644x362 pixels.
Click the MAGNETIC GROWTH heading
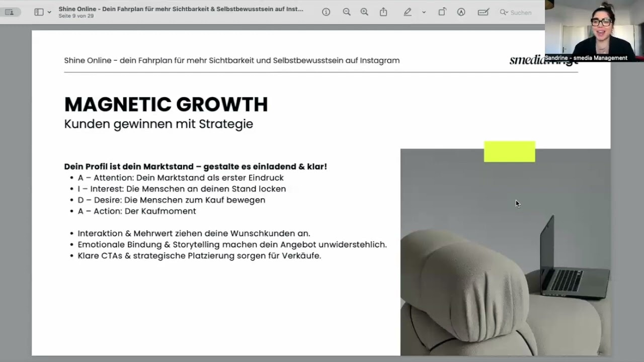click(166, 105)
